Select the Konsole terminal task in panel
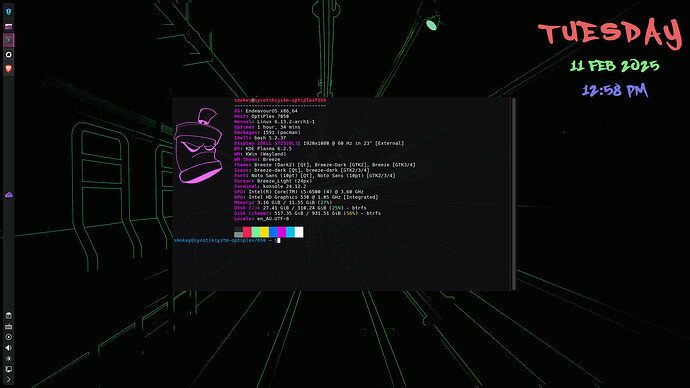This screenshot has height=388, width=690. 8,40
